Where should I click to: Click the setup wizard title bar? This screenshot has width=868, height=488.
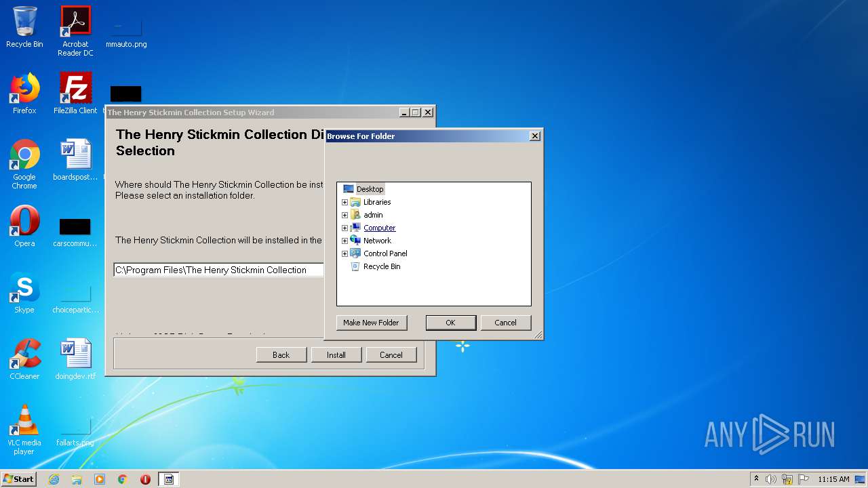[251, 113]
